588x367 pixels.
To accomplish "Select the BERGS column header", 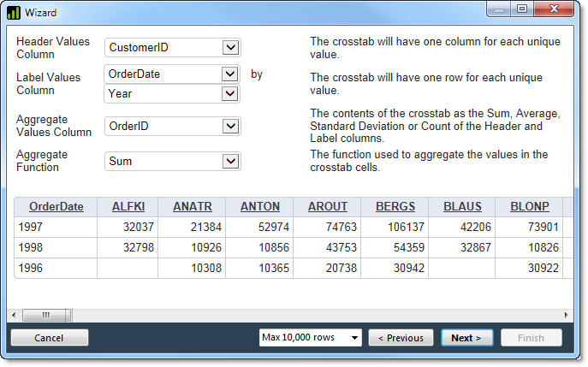I will pyautogui.click(x=395, y=206).
